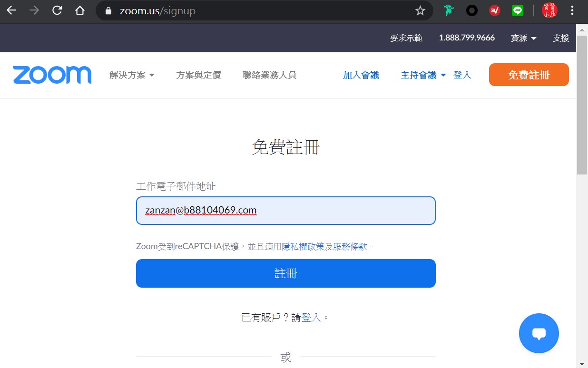Open 支援 support link
Viewport: 588px width, 368px height.
[x=561, y=38]
